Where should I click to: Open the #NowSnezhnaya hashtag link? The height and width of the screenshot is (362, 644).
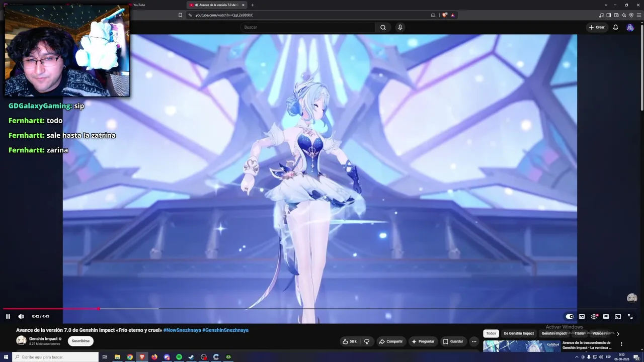pyautogui.click(x=182, y=330)
